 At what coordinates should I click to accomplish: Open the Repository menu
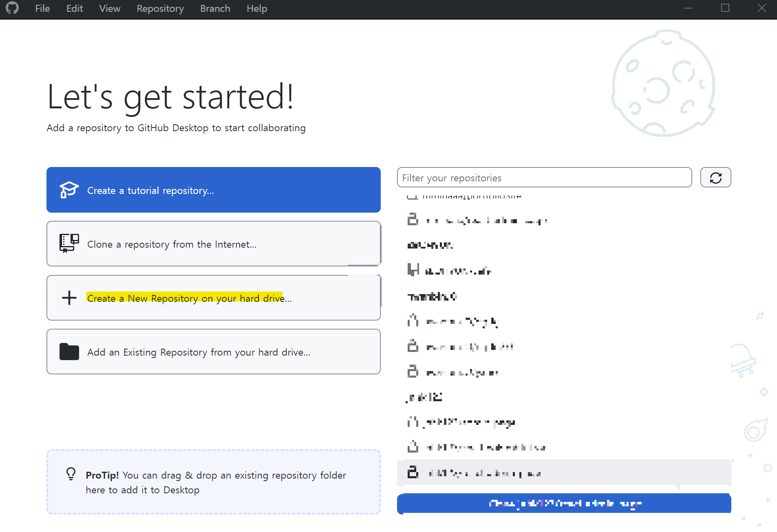point(160,9)
